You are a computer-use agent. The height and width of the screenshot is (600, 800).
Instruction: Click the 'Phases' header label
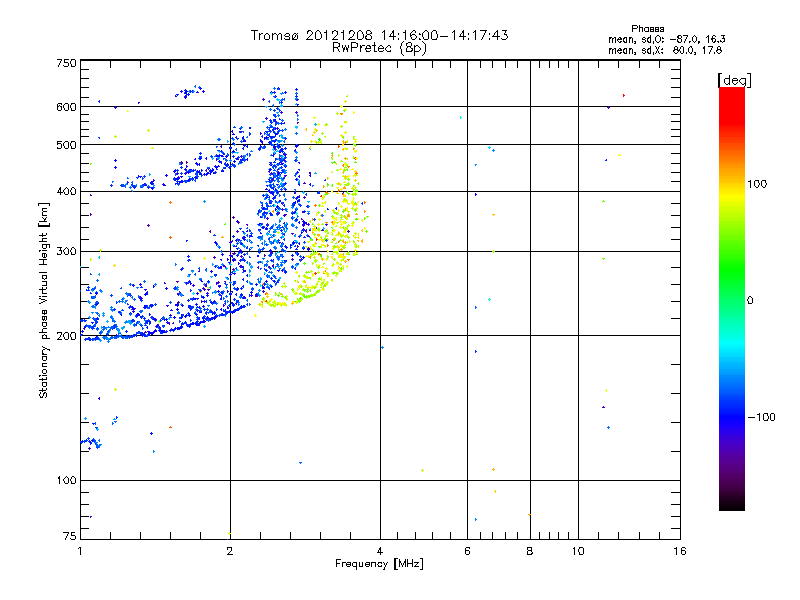[x=647, y=29]
